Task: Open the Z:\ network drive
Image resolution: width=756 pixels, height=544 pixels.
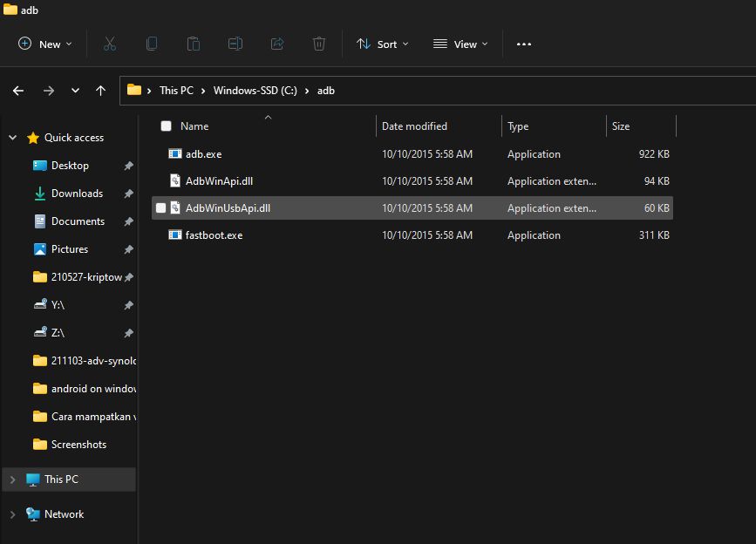Action: pos(58,333)
